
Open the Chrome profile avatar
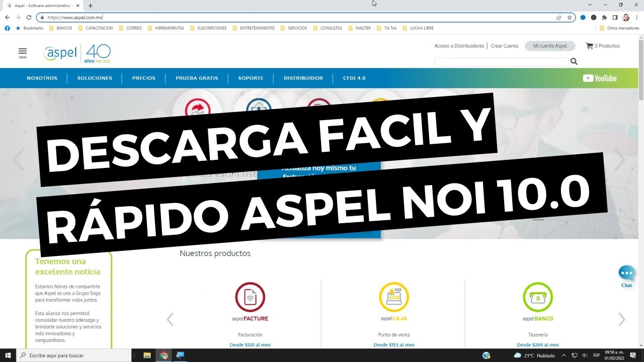pos(625,17)
